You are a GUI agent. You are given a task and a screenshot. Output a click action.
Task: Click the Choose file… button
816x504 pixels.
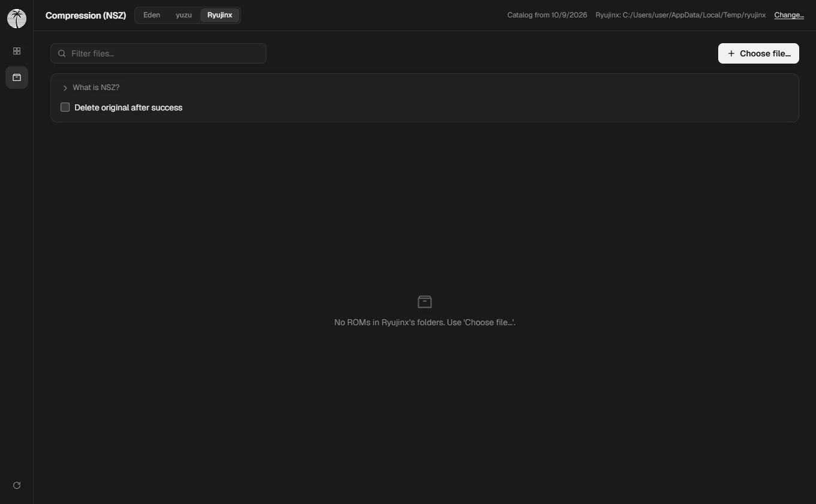coord(758,53)
